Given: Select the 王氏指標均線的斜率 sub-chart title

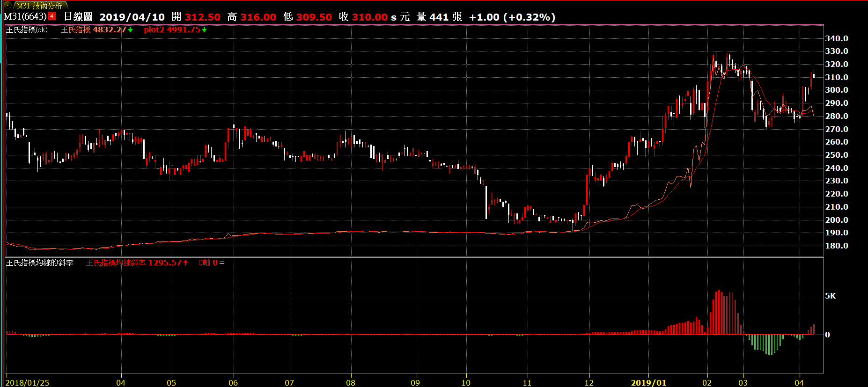Looking at the screenshot, I should (x=40, y=263).
